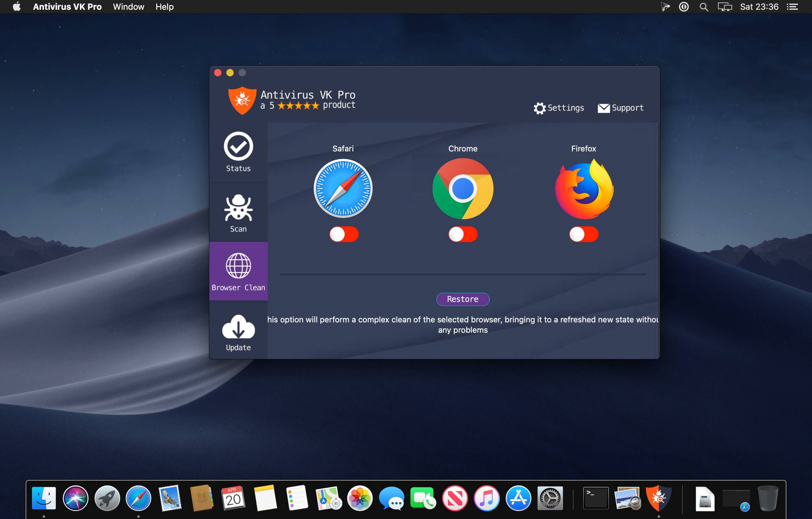Click the "Chrome" label above the browser icons
The width and height of the screenshot is (812, 519).
pos(463,148)
